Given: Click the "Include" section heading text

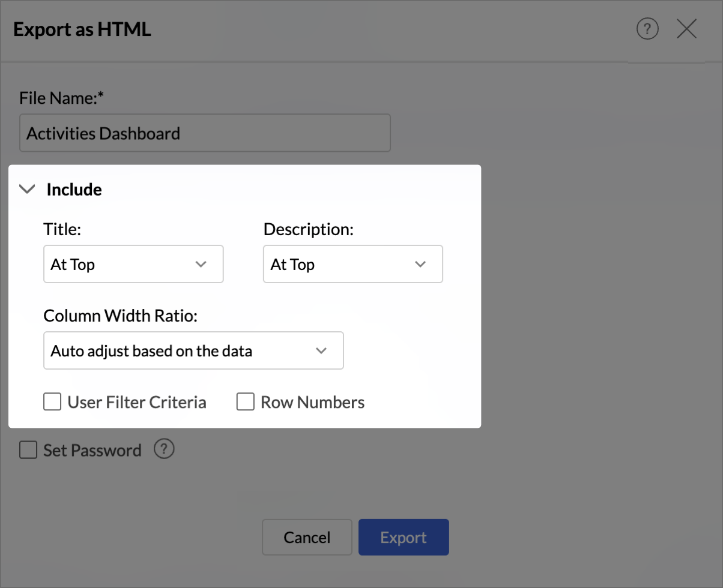Looking at the screenshot, I should [x=74, y=190].
